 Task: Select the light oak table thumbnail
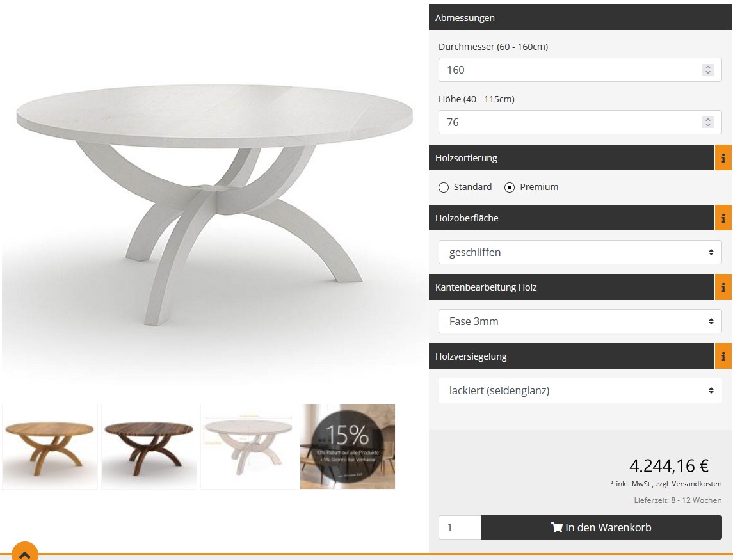pyautogui.click(x=50, y=447)
